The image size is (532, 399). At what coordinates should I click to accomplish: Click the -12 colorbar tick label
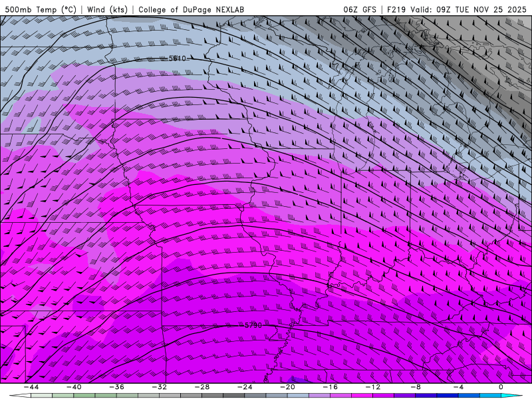pos(373,387)
